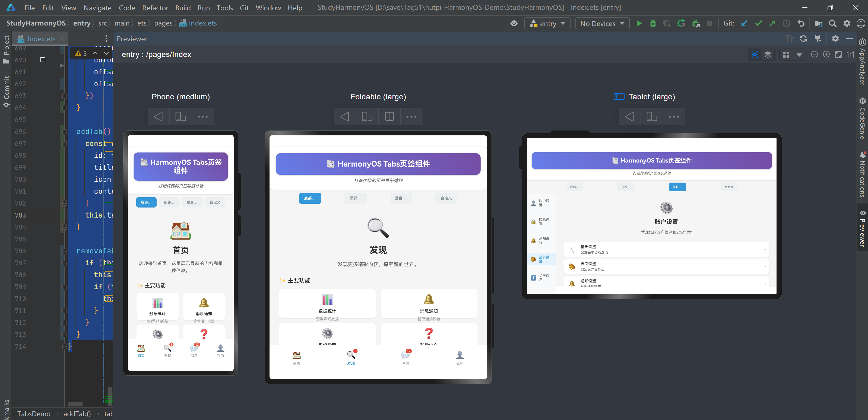Open the Refactor menu
868x420 pixels.
[x=155, y=7]
